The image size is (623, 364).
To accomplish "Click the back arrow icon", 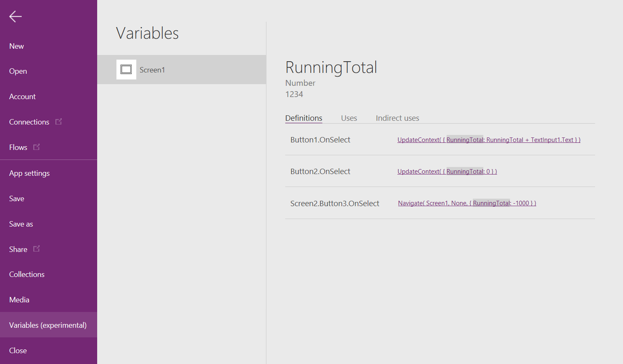I will (15, 17).
